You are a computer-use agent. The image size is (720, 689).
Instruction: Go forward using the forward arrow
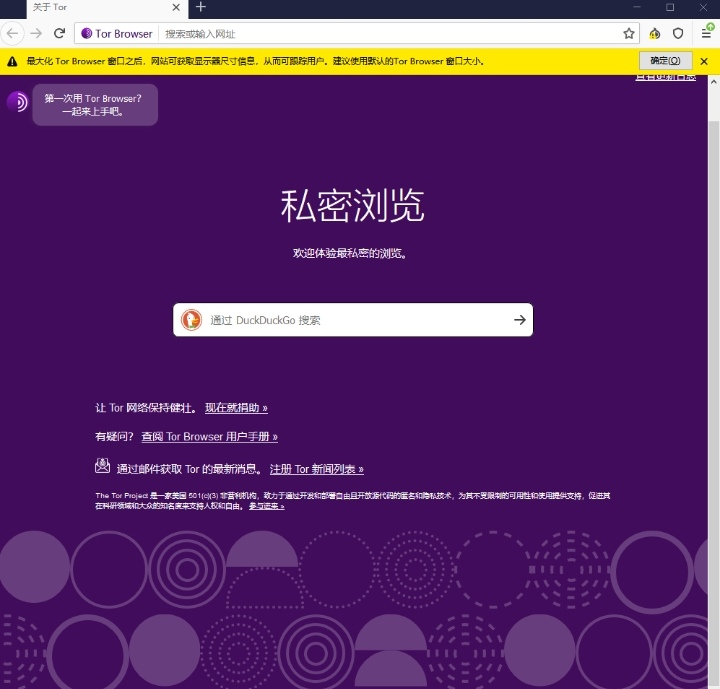36,34
